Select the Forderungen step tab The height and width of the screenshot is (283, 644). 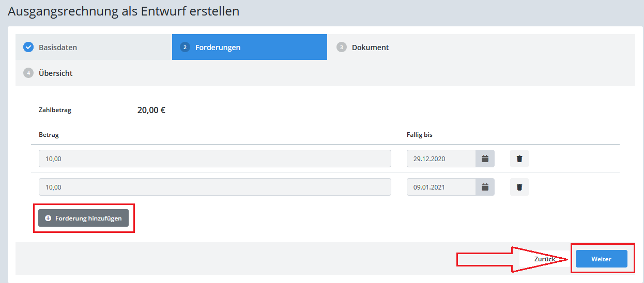coord(250,47)
